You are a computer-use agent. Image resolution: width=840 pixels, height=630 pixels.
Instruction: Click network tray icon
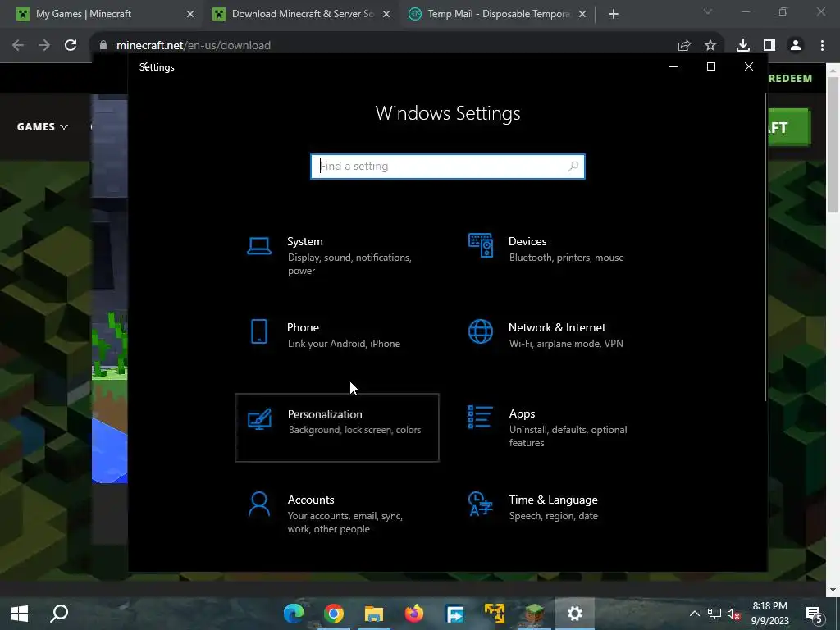(x=714, y=614)
